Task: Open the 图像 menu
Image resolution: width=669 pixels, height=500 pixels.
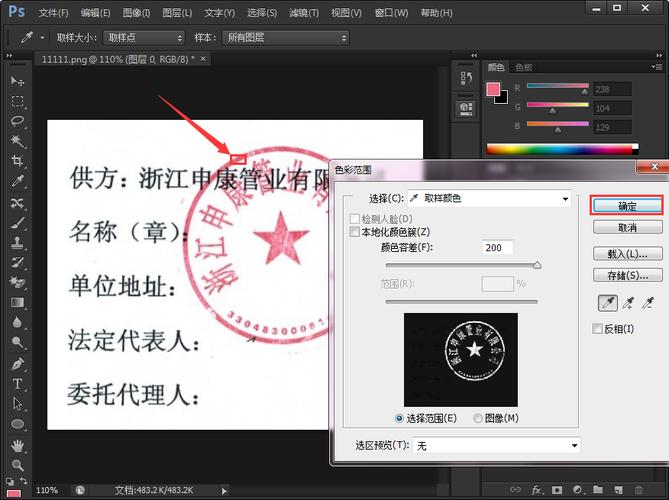Action: coord(136,13)
